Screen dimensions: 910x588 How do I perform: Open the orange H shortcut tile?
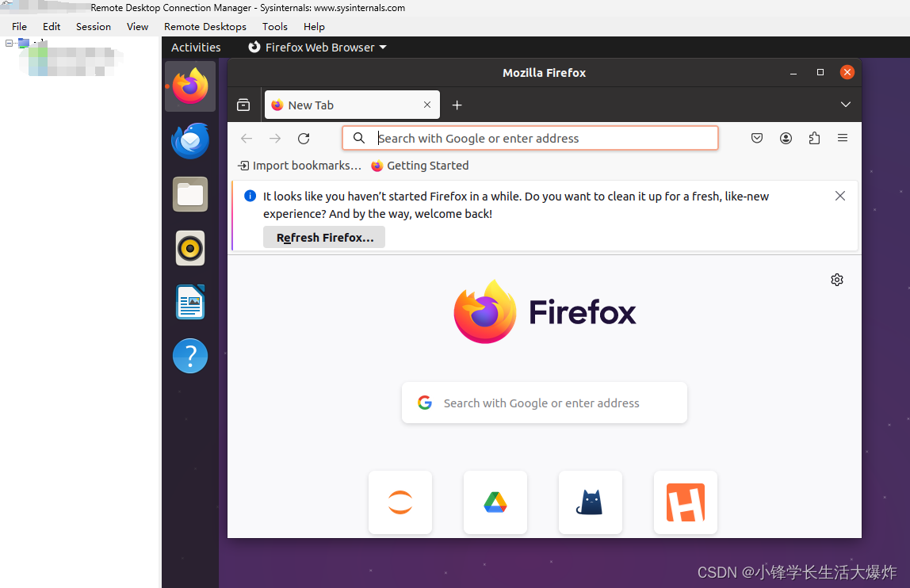point(686,502)
